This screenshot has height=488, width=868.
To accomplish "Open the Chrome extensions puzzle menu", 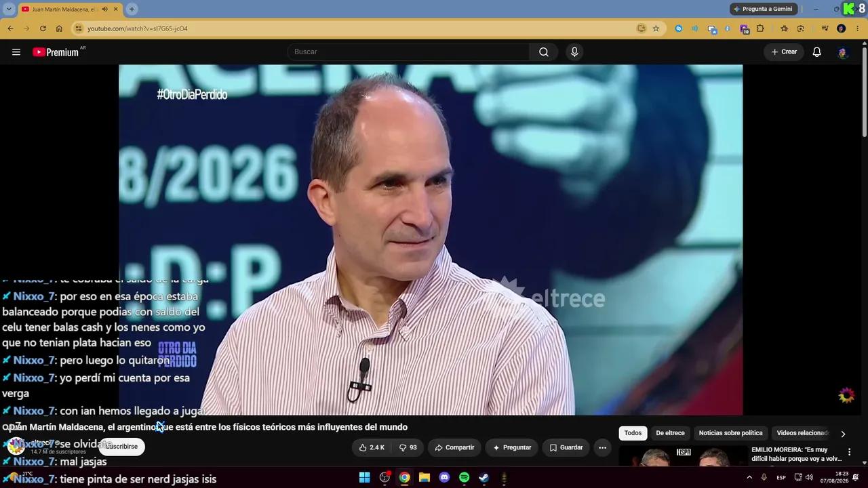I will (760, 28).
